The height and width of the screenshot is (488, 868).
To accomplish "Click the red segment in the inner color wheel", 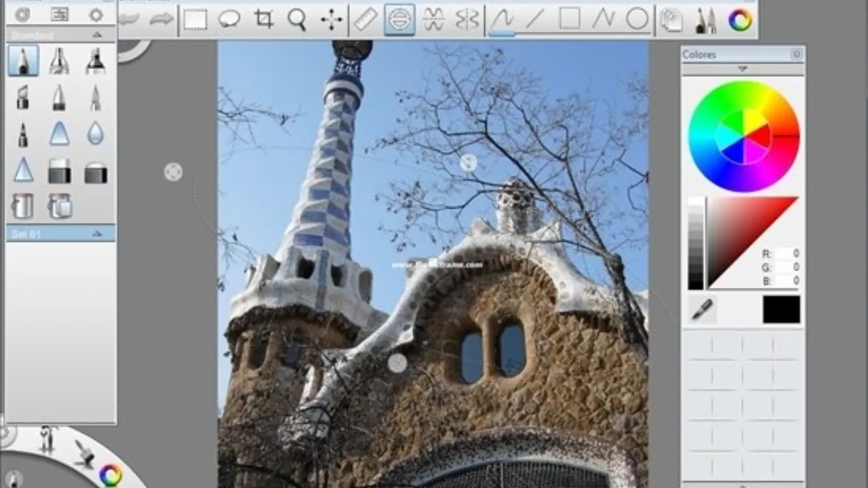I will tap(759, 136).
